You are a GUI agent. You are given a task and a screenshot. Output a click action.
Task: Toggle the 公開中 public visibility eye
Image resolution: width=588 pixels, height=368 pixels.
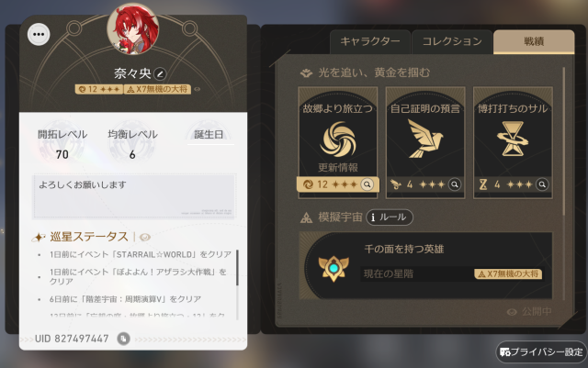click(512, 312)
